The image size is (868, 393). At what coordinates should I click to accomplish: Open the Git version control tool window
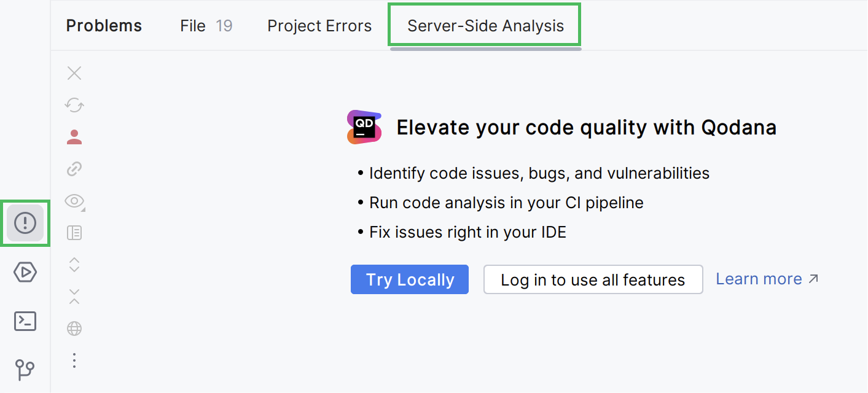(x=25, y=370)
